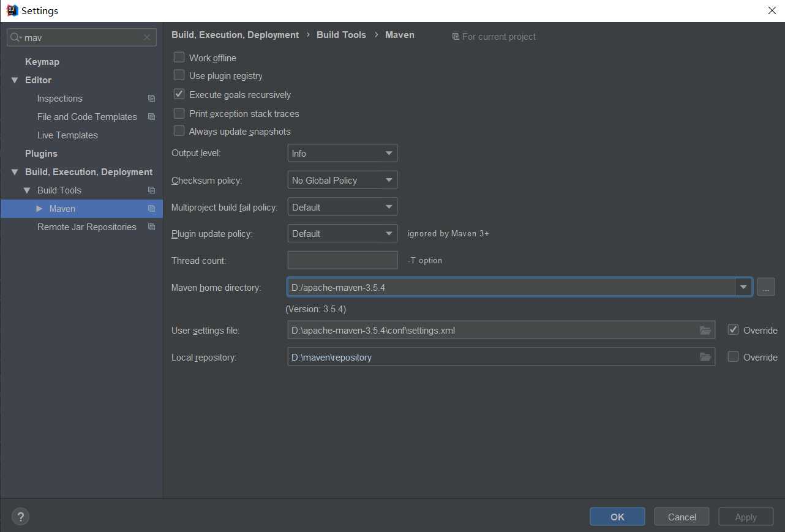
Task: Collapse the Editor tree node
Action: click(15, 80)
